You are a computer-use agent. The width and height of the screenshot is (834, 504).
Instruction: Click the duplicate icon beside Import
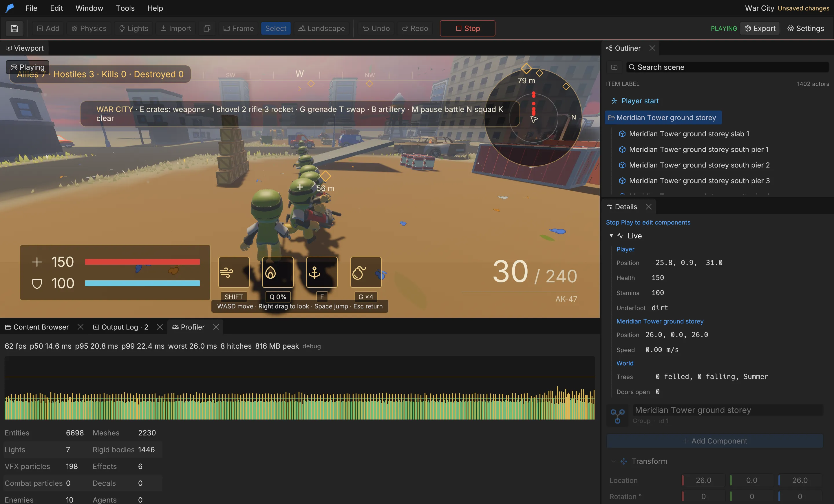pos(207,28)
